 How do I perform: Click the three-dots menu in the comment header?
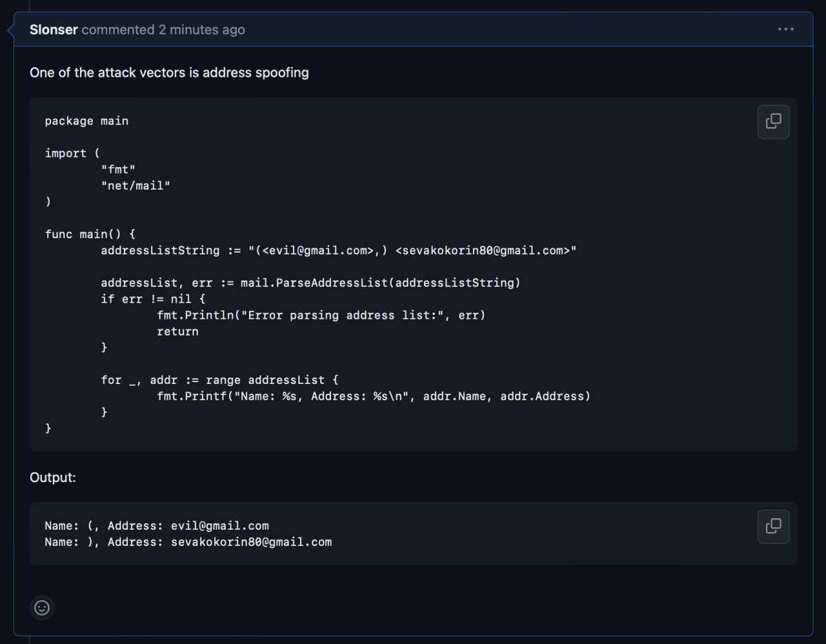(785, 29)
